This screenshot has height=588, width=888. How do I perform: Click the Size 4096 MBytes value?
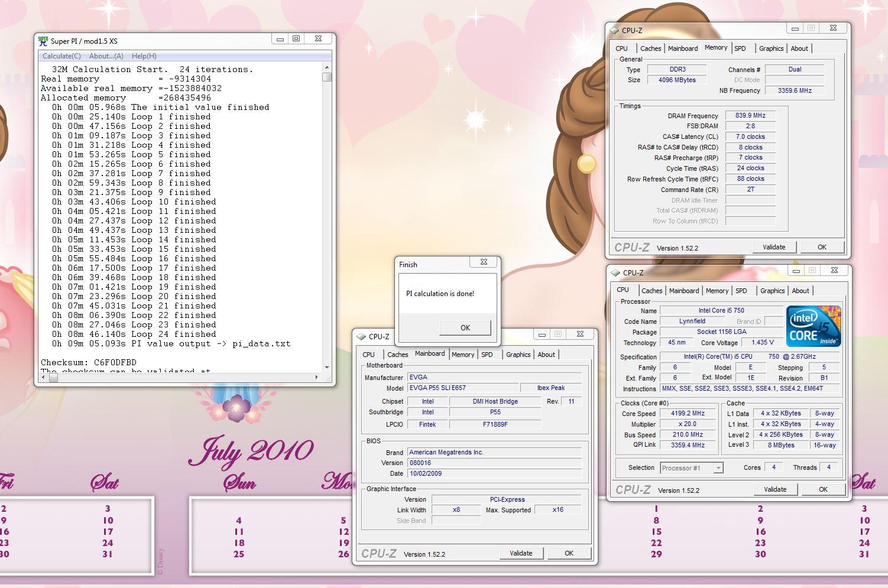click(677, 80)
